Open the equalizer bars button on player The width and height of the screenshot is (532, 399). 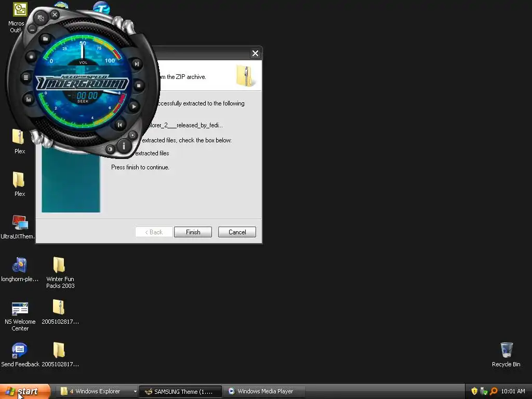pos(29,99)
